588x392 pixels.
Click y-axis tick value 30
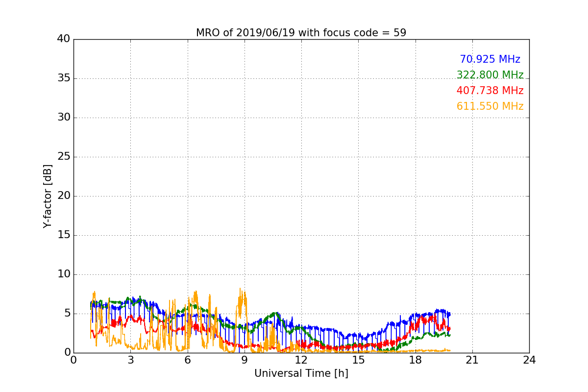click(64, 118)
